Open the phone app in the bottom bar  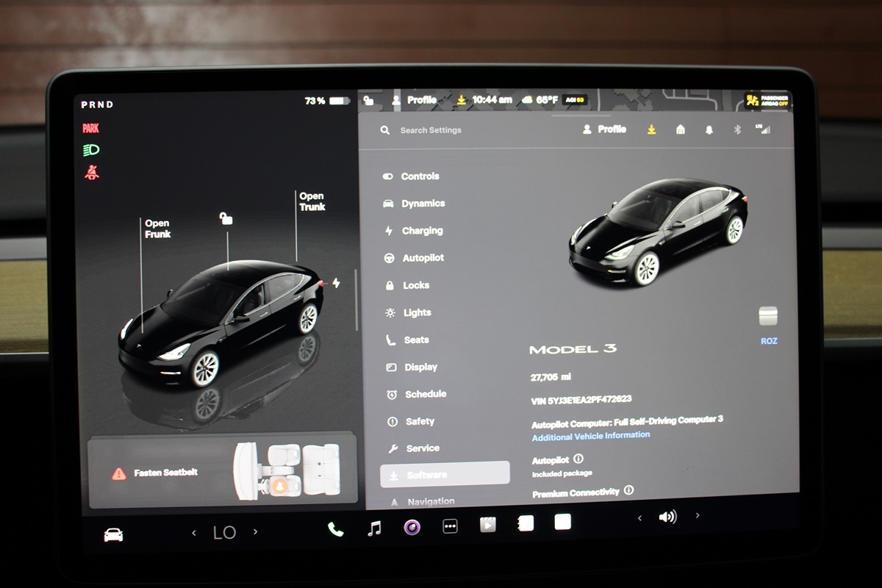335,529
